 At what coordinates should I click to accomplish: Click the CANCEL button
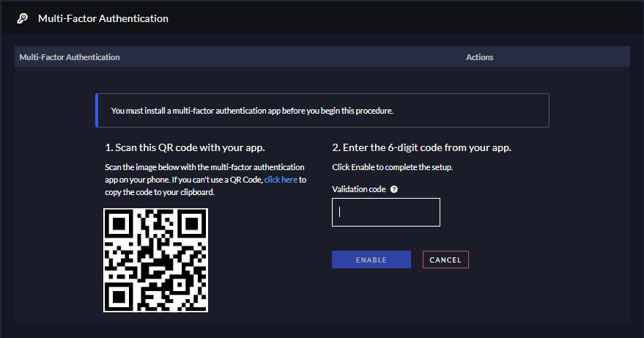pyautogui.click(x=445, y=260)
